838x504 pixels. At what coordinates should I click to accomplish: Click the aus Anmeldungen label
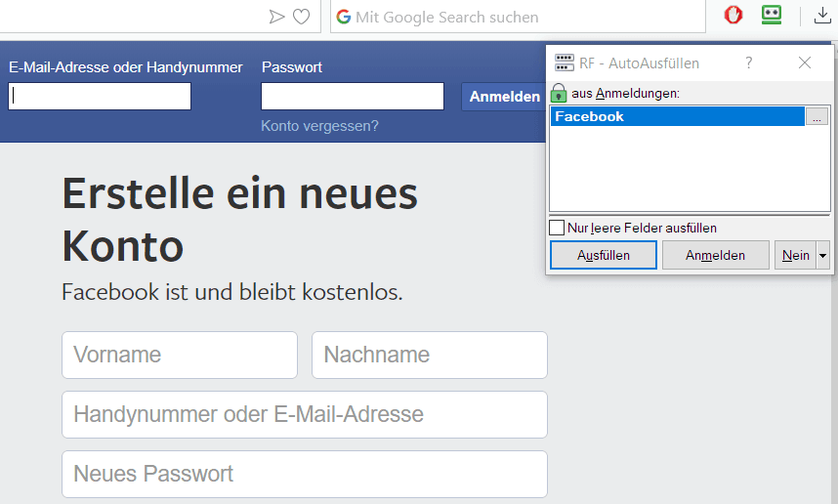[625, 94]
